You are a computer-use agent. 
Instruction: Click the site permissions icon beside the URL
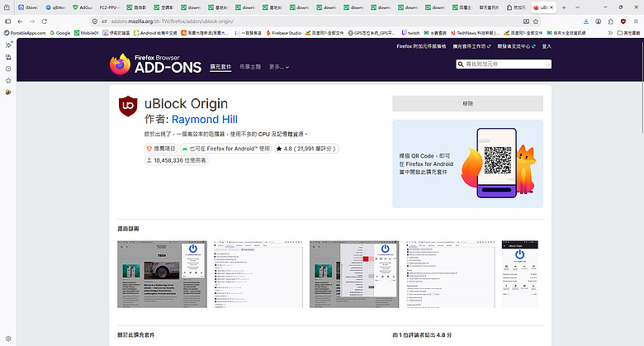click(x=104, y=21)
